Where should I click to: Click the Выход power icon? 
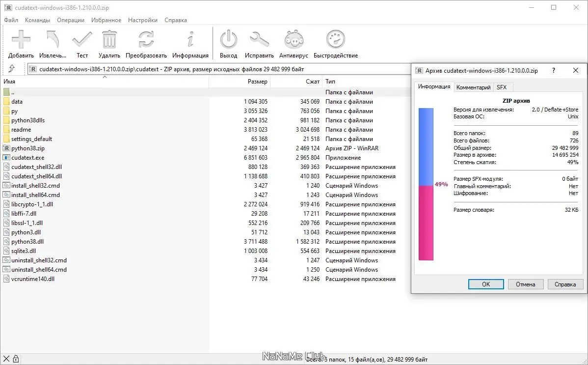(x=228, y=39)
